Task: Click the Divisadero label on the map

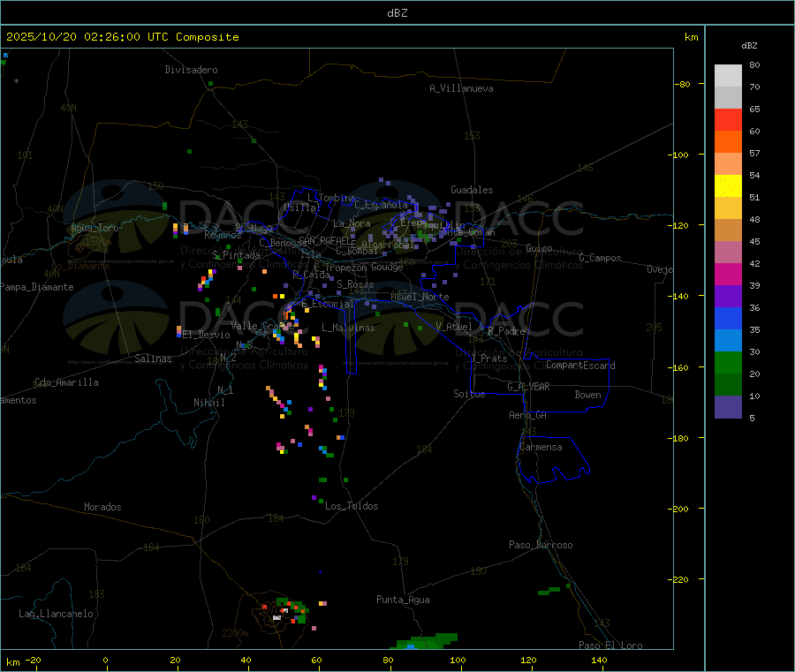Action: point(191,70)
